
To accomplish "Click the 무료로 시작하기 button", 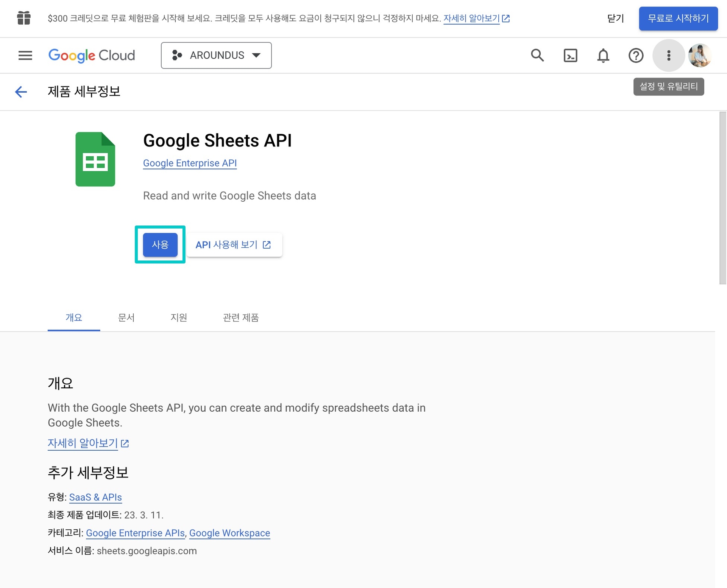I will 678,18.
